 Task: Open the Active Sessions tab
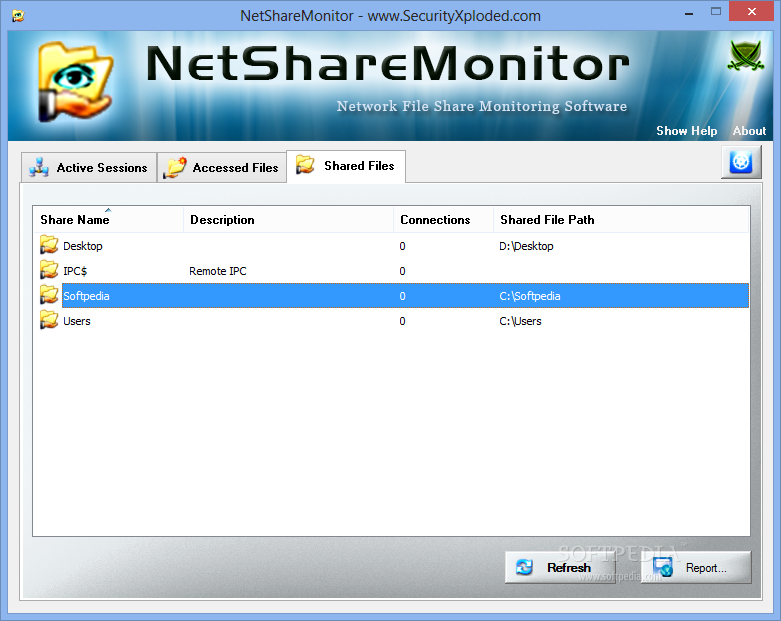point(89,168)
